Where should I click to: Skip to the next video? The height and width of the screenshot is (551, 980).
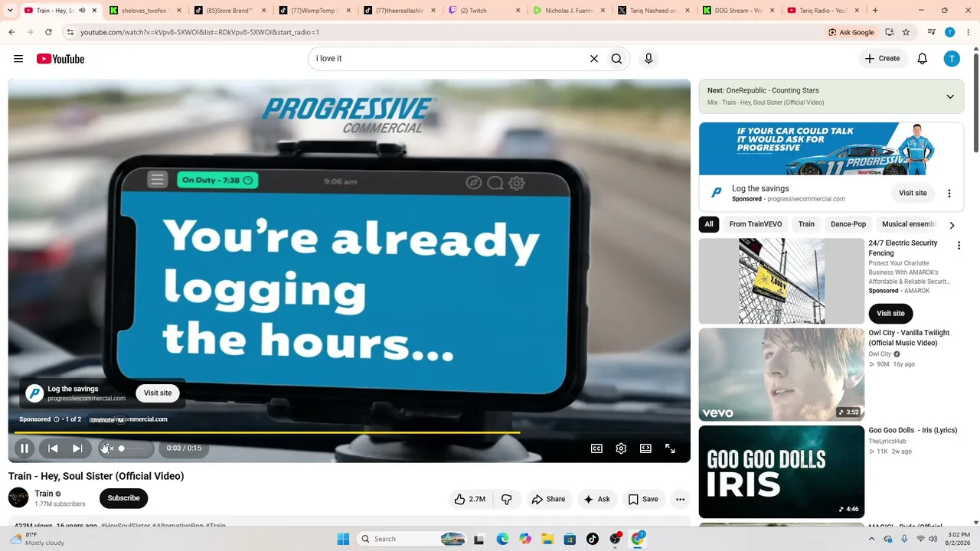click(77, 448)
